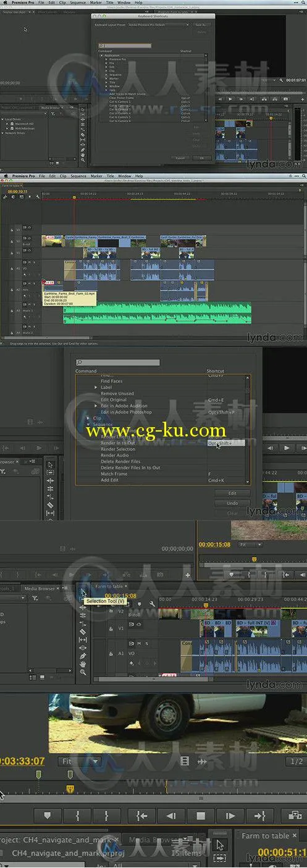Click the BD - full INT [V] clip
Viewport: 307px width, 868px height.
click(x=258, y=628)
